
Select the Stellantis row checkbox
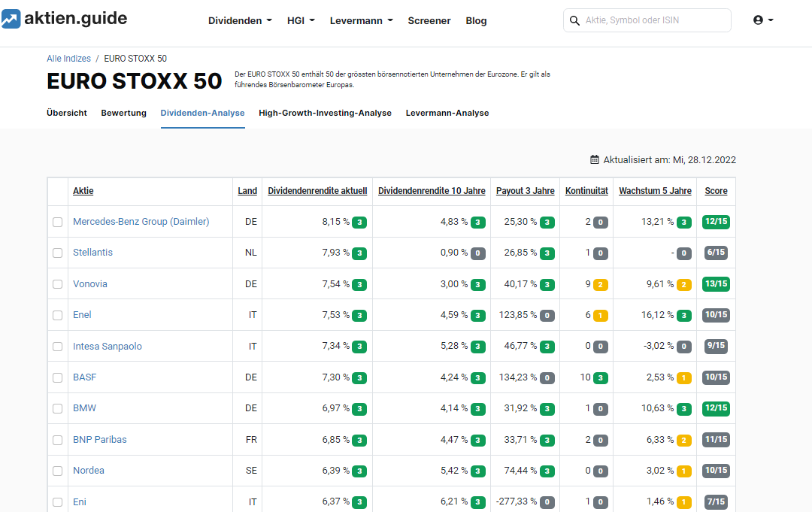tap(57, 253)
